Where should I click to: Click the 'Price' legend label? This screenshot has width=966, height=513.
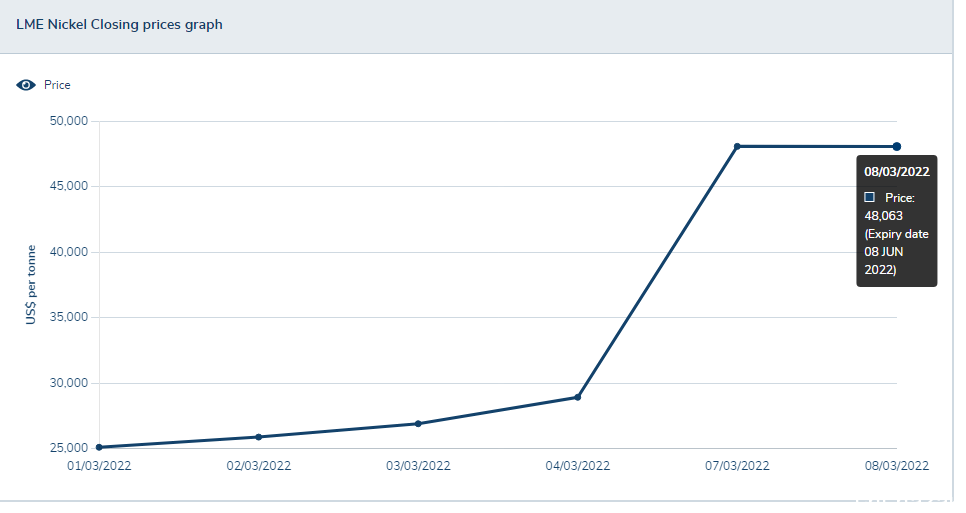point(57,85)
